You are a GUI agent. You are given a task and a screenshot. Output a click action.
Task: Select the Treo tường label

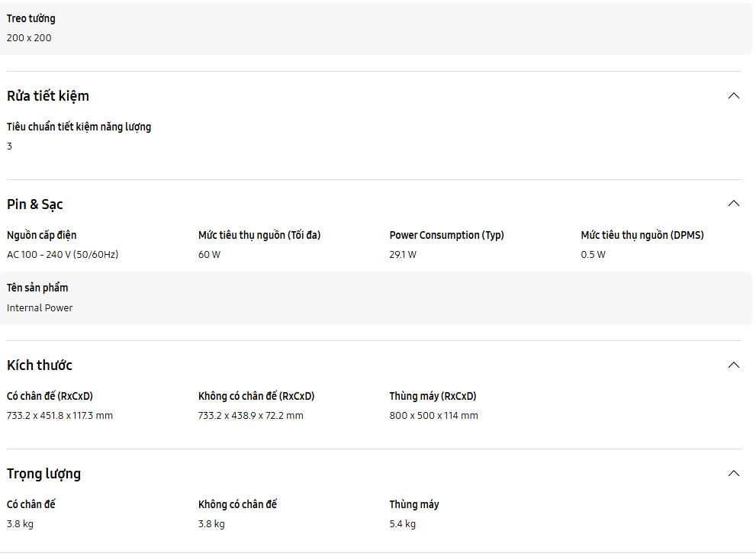(31, 18)
